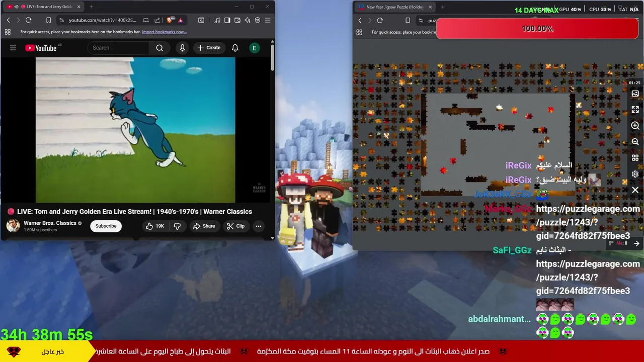644x362 pixels.
Task: Share the Tom and Jerry live stream
Action: [x=204, y=226]
